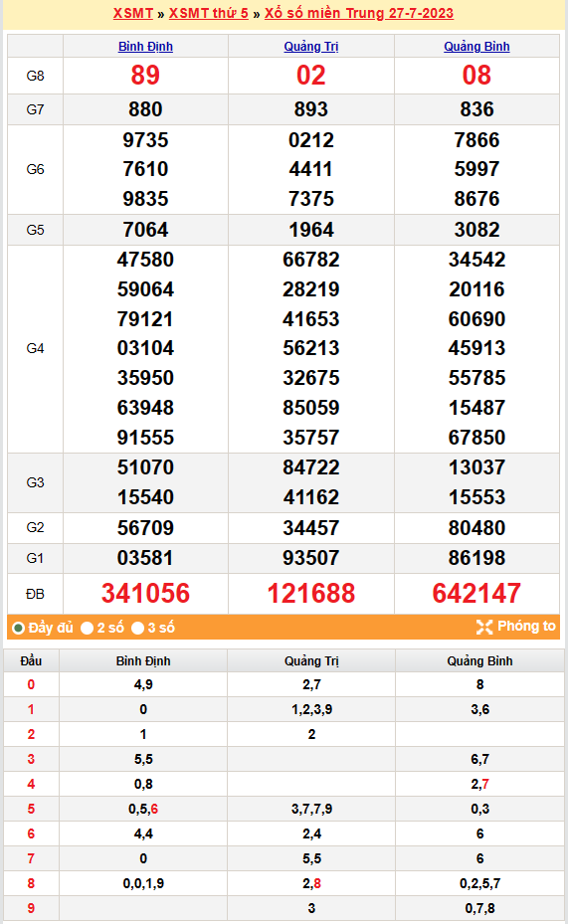
Task: Click G3 number 51070
Action: click(145, 467)
